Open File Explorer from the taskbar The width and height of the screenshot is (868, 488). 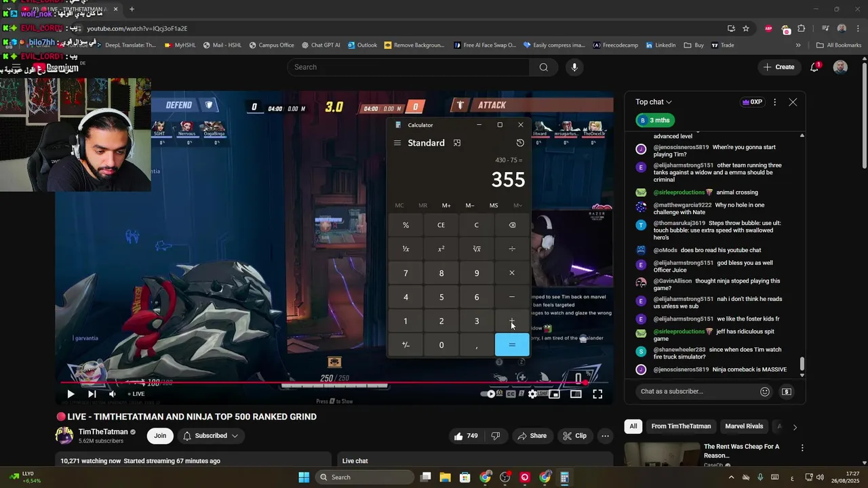446,477
